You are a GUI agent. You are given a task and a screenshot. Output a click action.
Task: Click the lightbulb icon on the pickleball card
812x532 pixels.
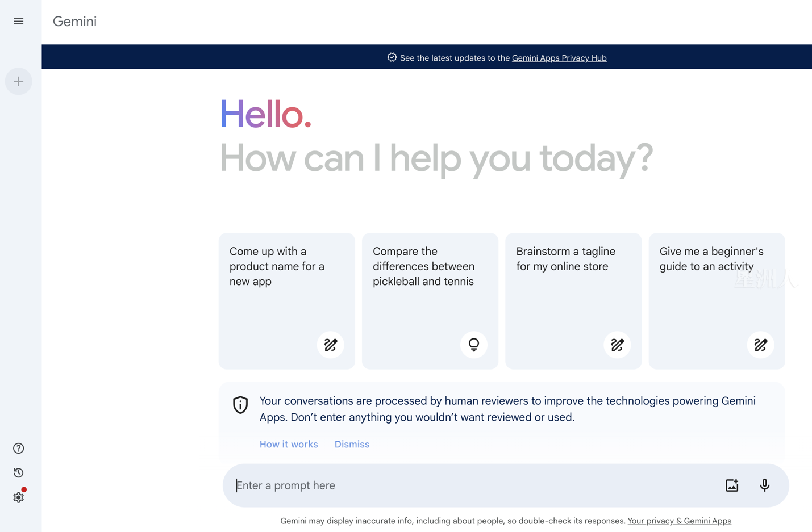(473, 345)
